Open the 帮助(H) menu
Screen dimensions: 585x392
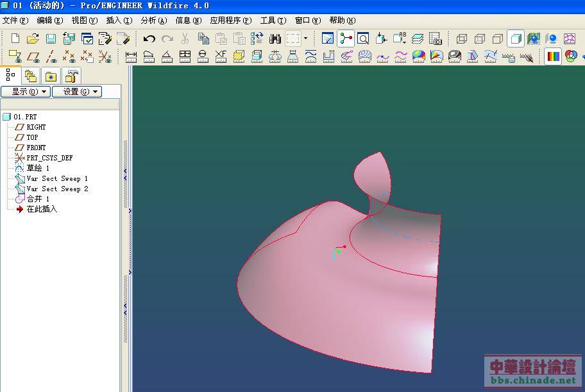343,21
